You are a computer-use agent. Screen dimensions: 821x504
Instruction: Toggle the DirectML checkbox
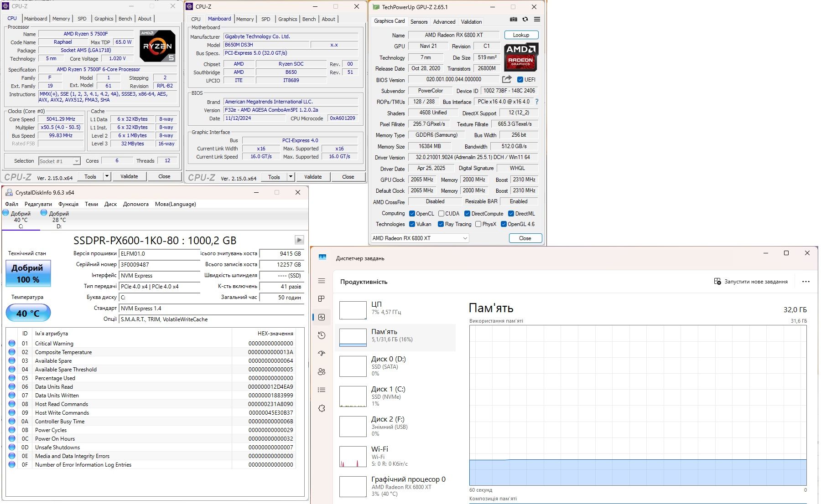click(511, 214)
